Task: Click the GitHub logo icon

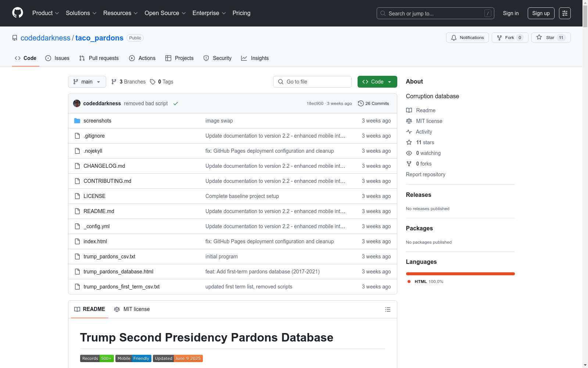Action: (18, 13)
